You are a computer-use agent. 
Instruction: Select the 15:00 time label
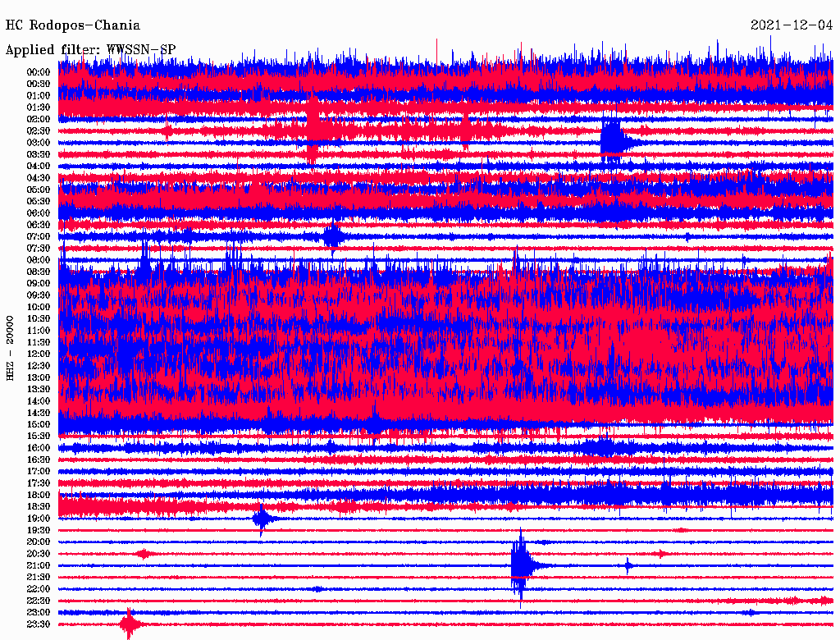coord(39,424)
